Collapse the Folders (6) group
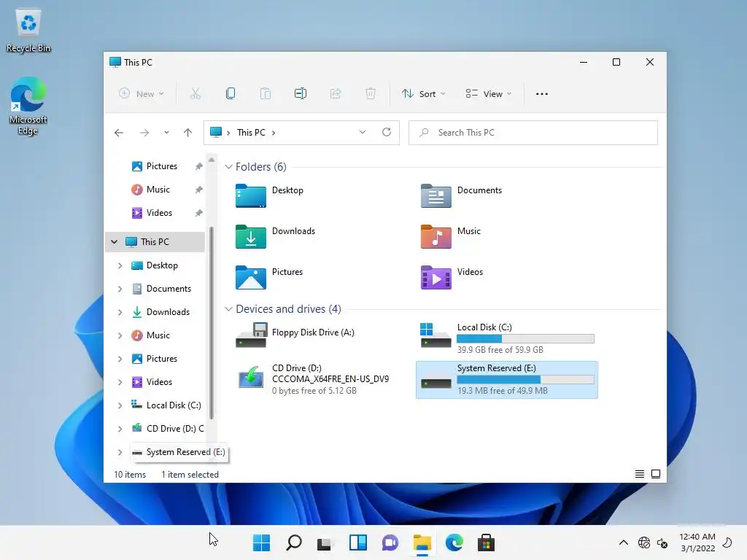This screenshot has height=560, width=747. tap(228, 167)
